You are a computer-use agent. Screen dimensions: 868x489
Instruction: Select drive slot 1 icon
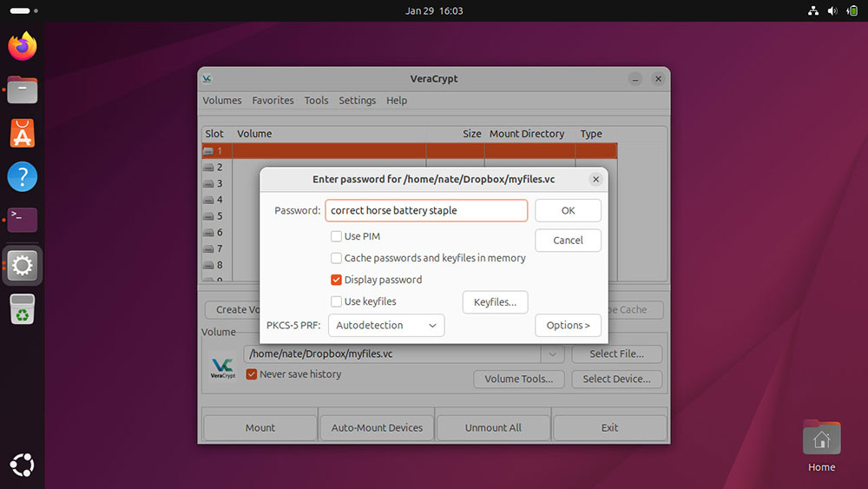click(208, 150)
